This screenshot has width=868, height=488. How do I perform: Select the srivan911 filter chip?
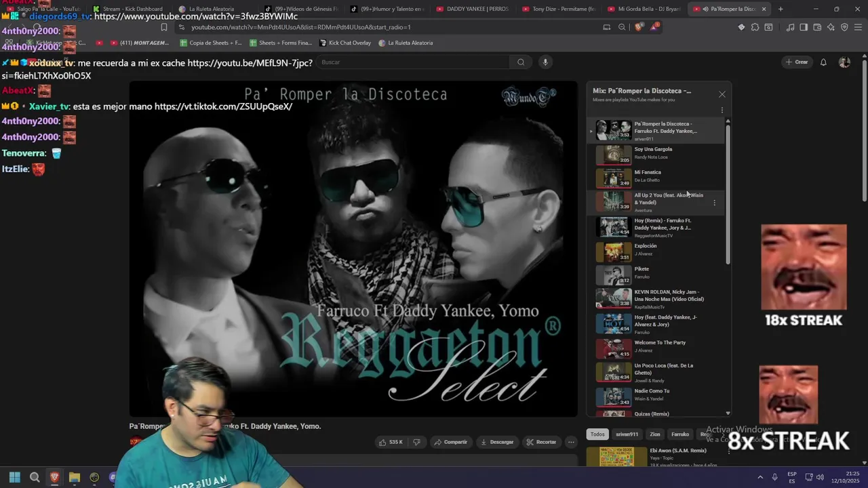tap(627, 434)
